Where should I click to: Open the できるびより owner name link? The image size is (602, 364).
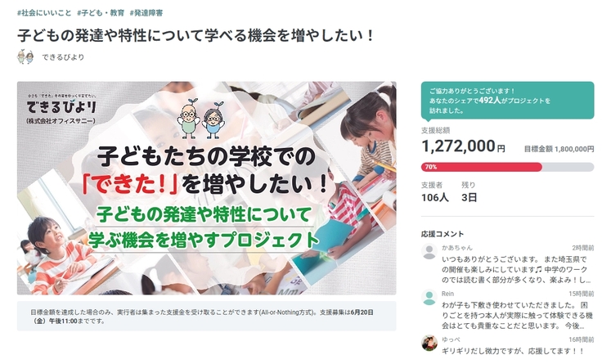[63, 57]
